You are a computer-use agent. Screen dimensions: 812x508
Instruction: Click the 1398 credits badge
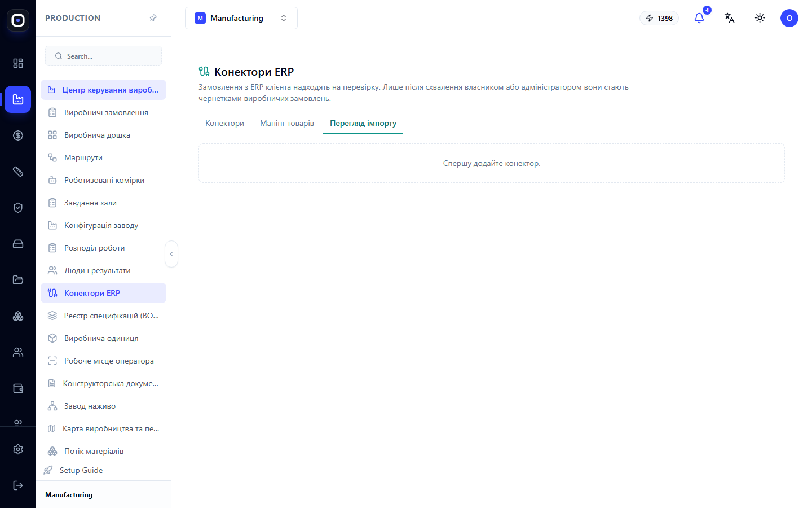pos(659,18)
